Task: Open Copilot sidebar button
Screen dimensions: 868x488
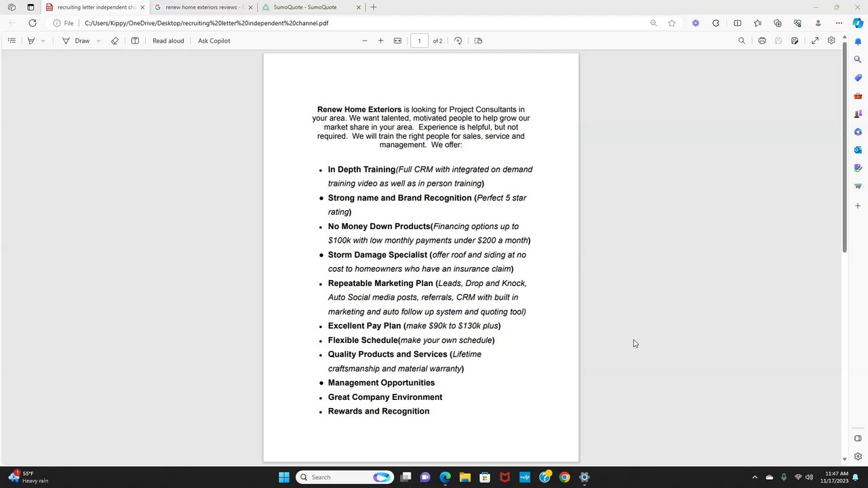Action: 858,23
